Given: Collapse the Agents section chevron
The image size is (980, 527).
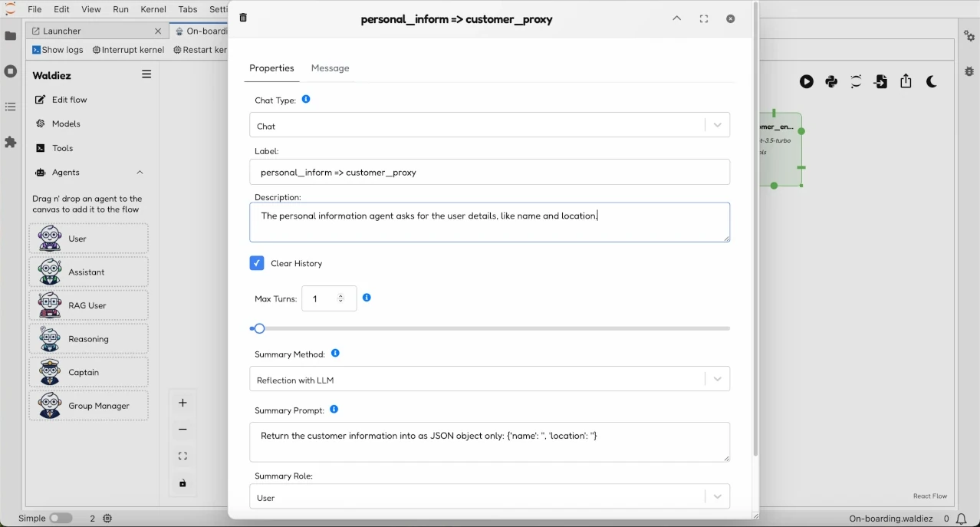Looking at the screenshot, I should 140,173.
